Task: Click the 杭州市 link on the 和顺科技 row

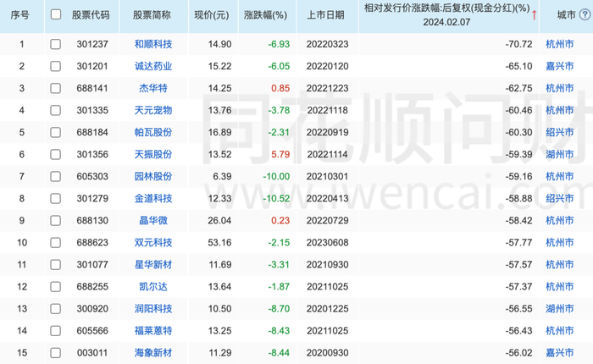Action: coord(560,44)
